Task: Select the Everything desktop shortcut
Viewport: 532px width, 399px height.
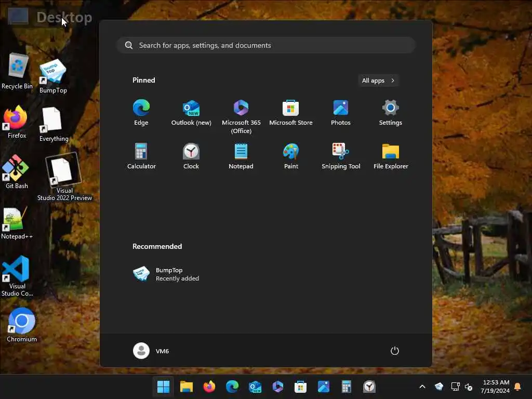Action: pos(54,124)
